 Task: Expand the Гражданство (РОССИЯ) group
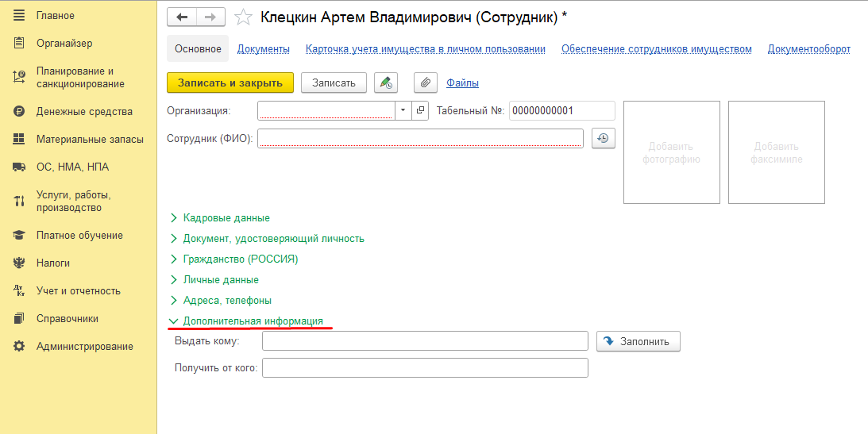[x=234, y=259]
